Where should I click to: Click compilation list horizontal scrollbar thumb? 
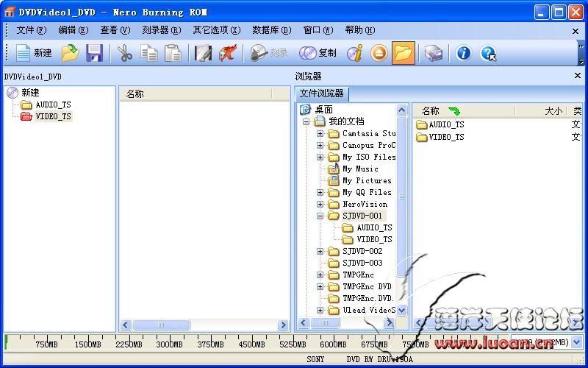tap(161, 325)
